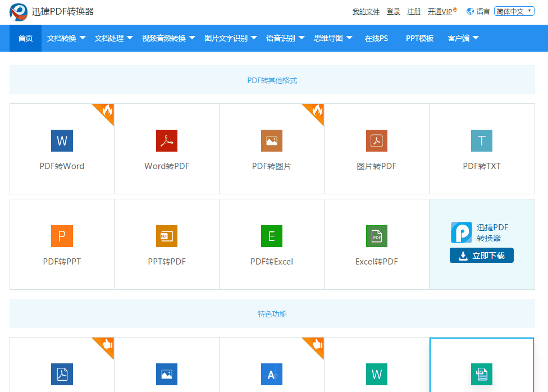The width and height of the screenshot is (548, 392).
Task: Click thumbs-up badge on the first 特色功能 card
Action: 107,344
